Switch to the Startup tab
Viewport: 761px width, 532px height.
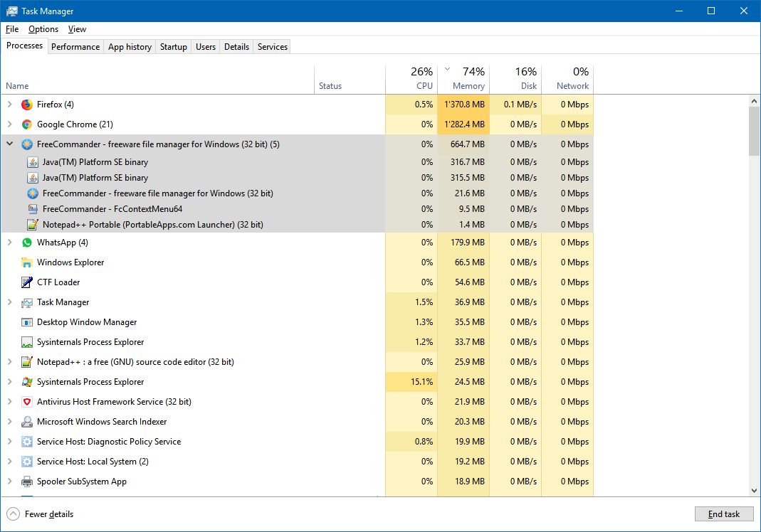173,46
